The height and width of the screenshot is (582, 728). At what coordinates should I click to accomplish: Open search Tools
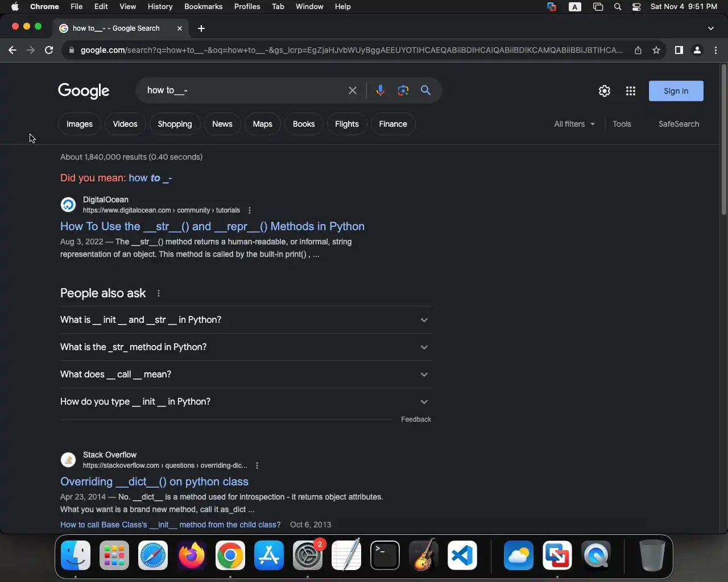(622, 124)
